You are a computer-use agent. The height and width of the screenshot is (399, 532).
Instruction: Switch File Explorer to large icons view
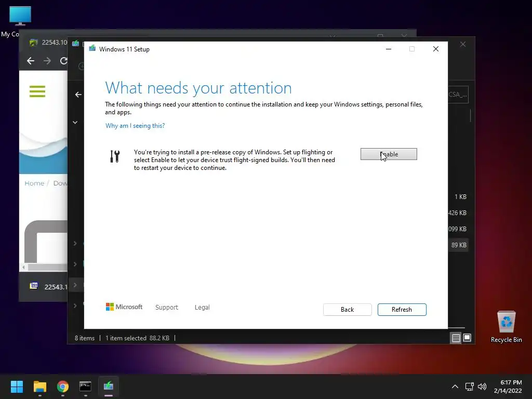pos(467,338)
